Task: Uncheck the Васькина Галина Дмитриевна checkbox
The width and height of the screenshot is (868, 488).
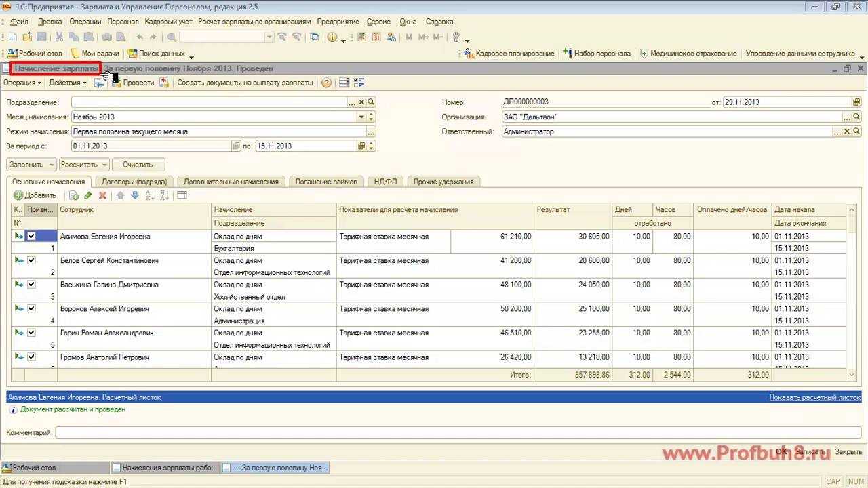Action: tap(31, 285)
